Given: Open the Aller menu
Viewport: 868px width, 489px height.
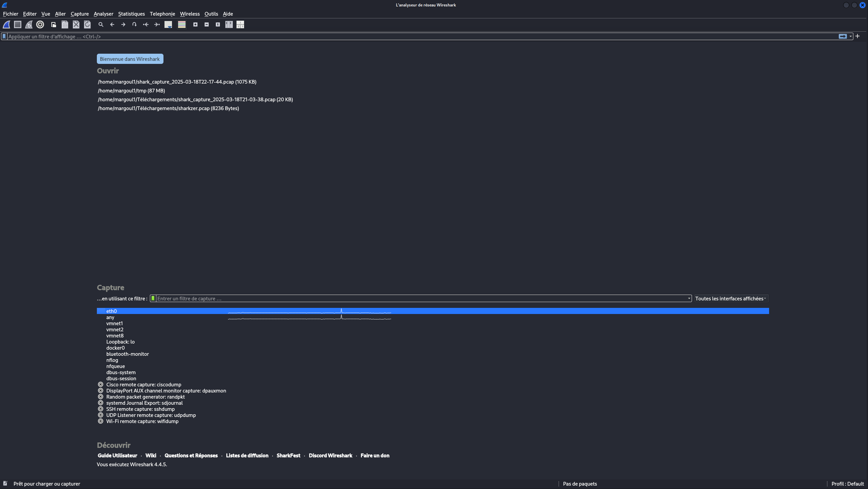Looking at the screenshot, I should (x=60, y=14).
